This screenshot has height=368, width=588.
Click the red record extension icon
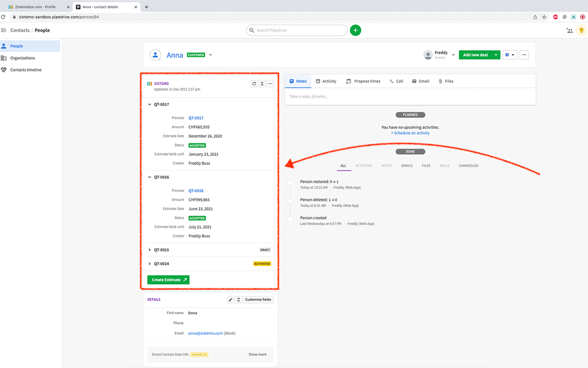pos(583,17)
